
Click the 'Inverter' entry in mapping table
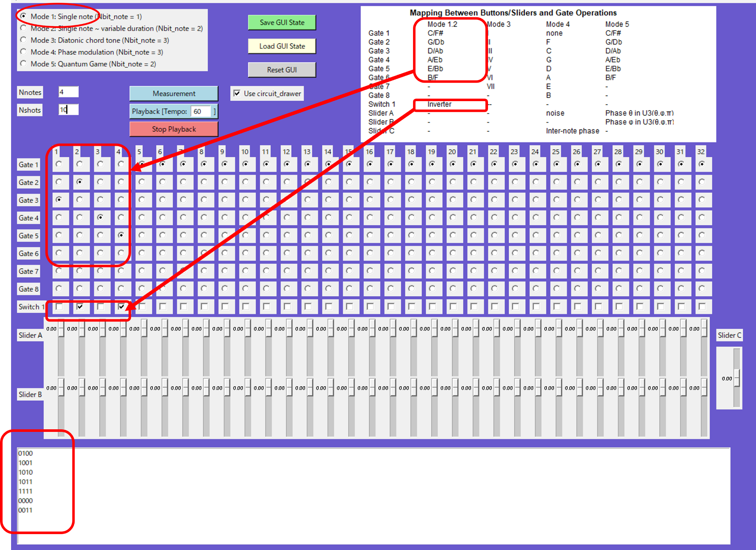(439, 104)
